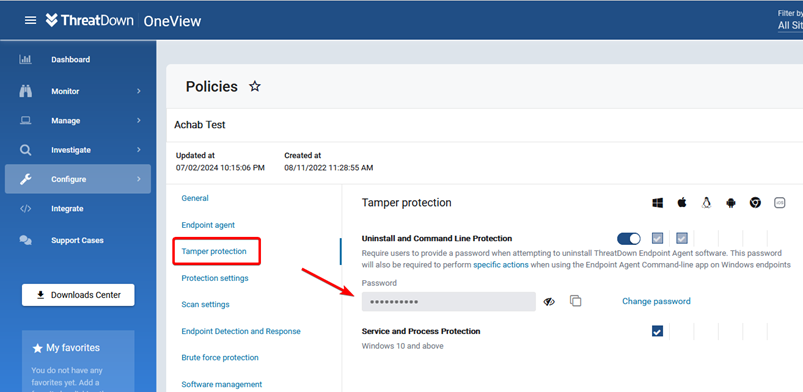Toggle Uninstall and Command Line Protection switch
The height and width of the screenshot is (392, 803).
[x=629, y=239]
